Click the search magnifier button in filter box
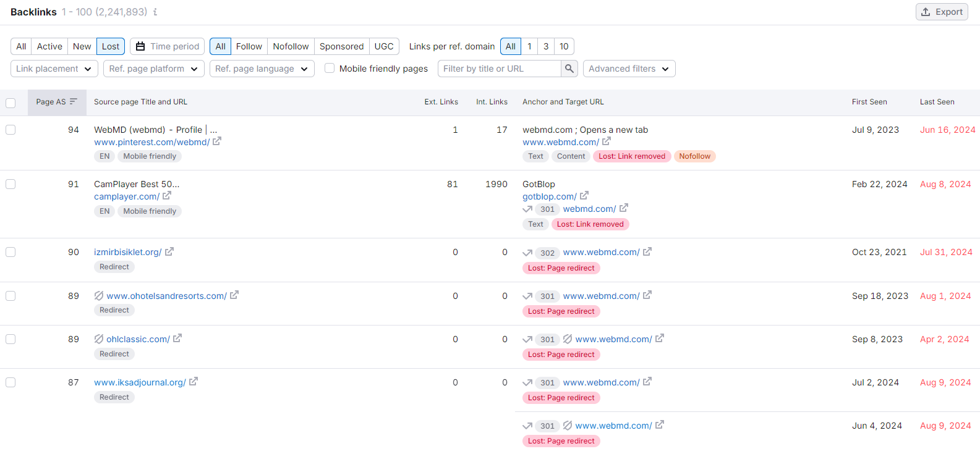980x454 pixels. coord(569,69)
